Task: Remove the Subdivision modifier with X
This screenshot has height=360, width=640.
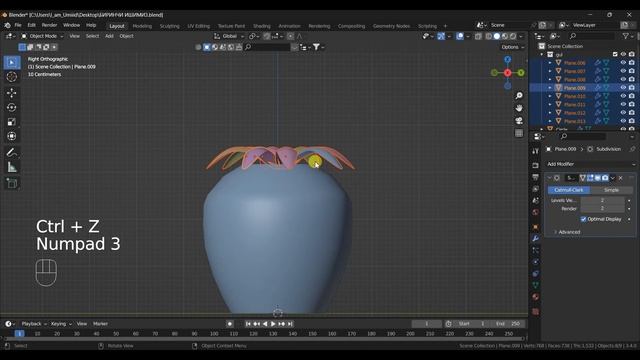Action: click(621, 178)
